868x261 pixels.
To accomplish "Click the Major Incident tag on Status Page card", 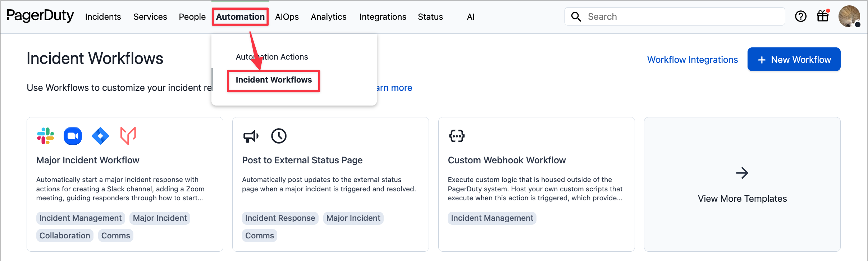I will pyautogui.click(x=353, y=218).
